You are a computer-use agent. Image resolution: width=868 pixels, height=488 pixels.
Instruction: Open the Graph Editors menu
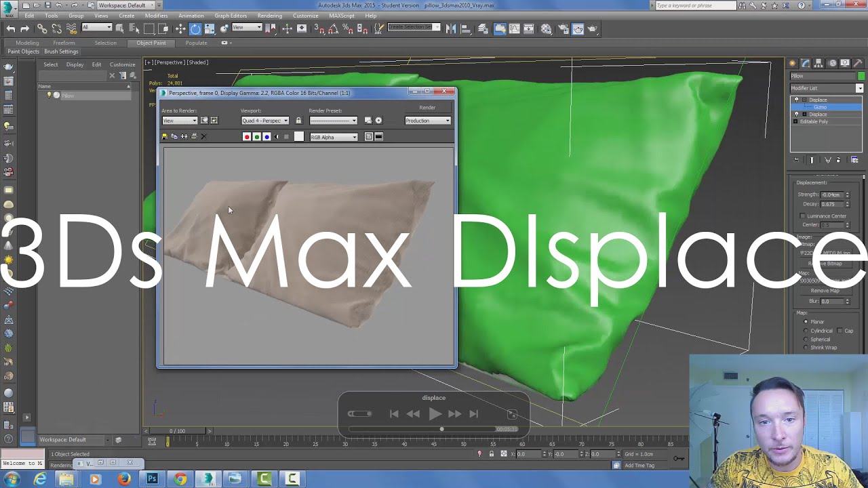pos(231,16)
